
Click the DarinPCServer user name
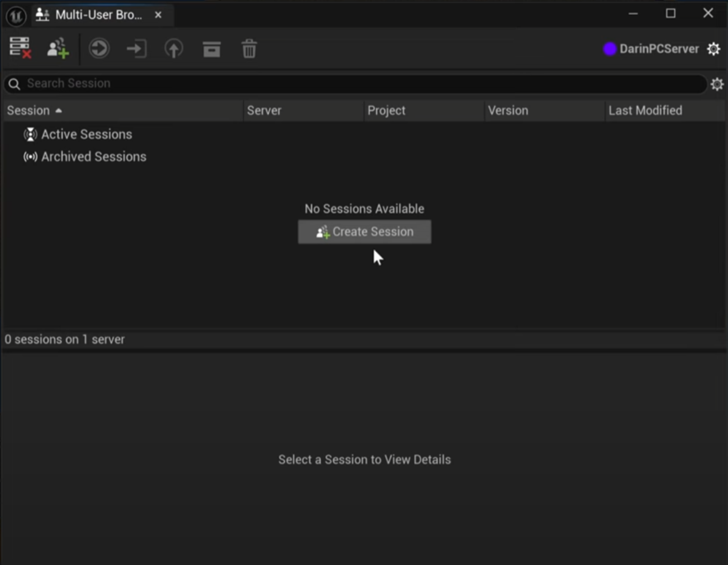coord(659,49)
